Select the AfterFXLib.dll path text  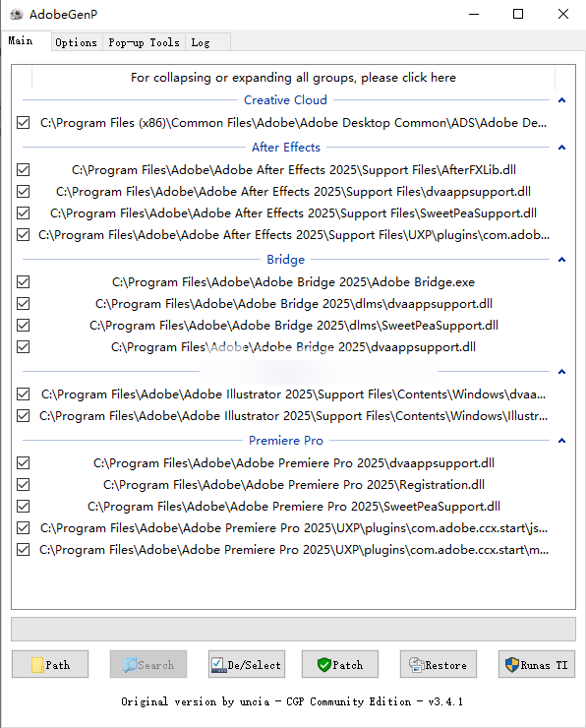294,170
